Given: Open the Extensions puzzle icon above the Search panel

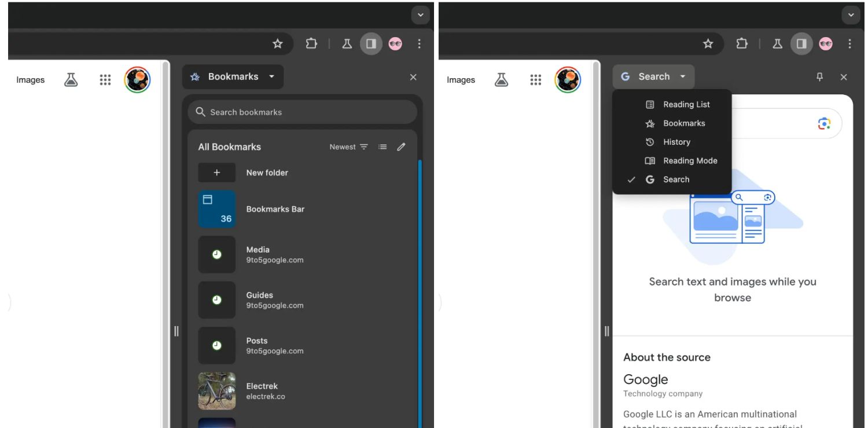Looking at the screenshot, I should pos(742,44).
